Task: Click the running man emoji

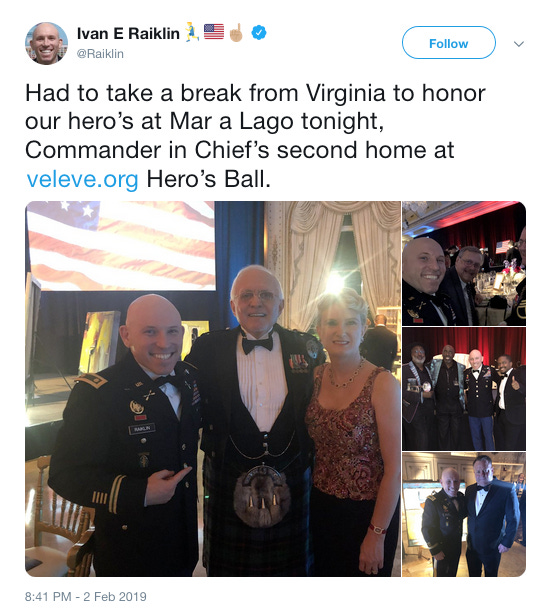Action: 192,32
